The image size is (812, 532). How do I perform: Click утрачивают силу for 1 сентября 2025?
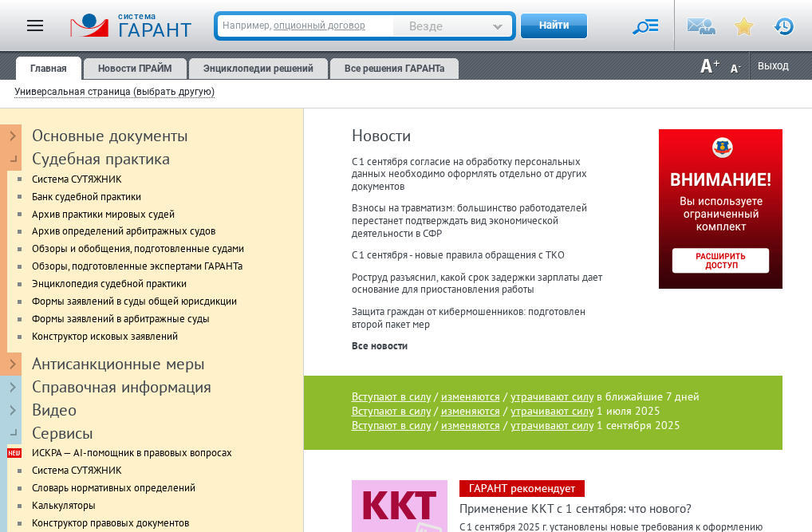552,426
